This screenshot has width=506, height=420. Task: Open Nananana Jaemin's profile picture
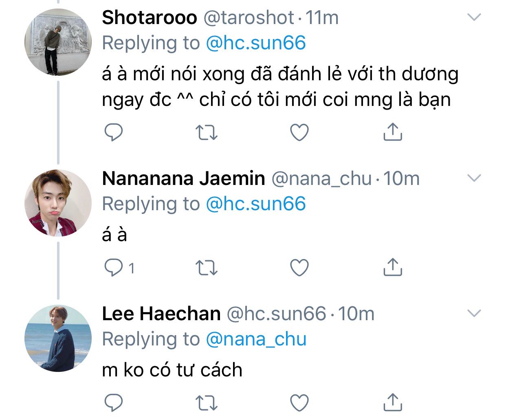[58, 203]
